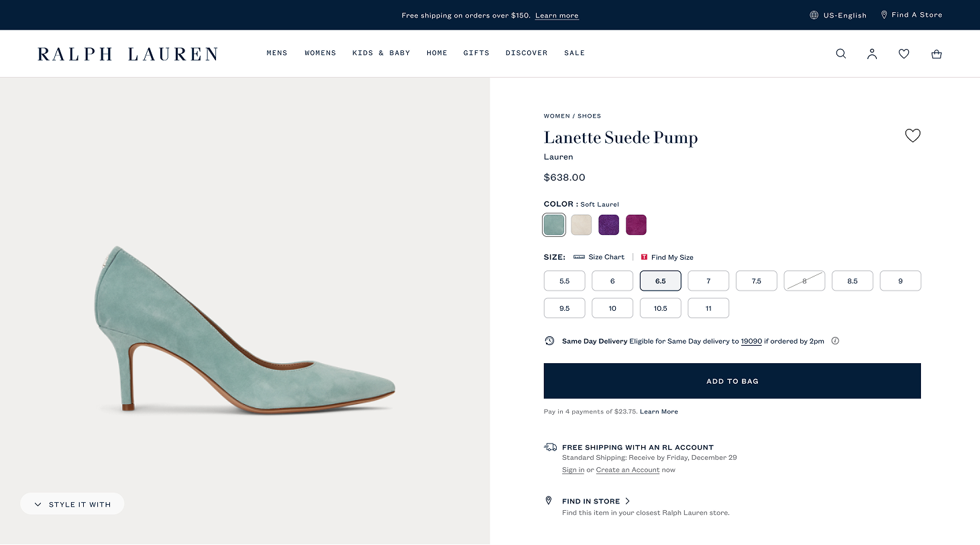The image size is (980, 545).
Task: Click the Lauren brand name text
Action: [558, 157]
